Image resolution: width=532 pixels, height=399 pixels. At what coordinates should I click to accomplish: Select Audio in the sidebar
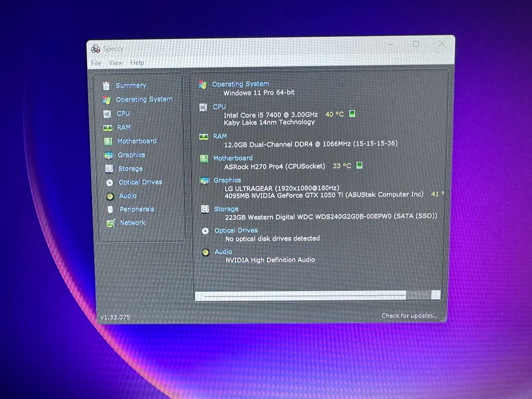pyautogui.click(x=128, y=196)
